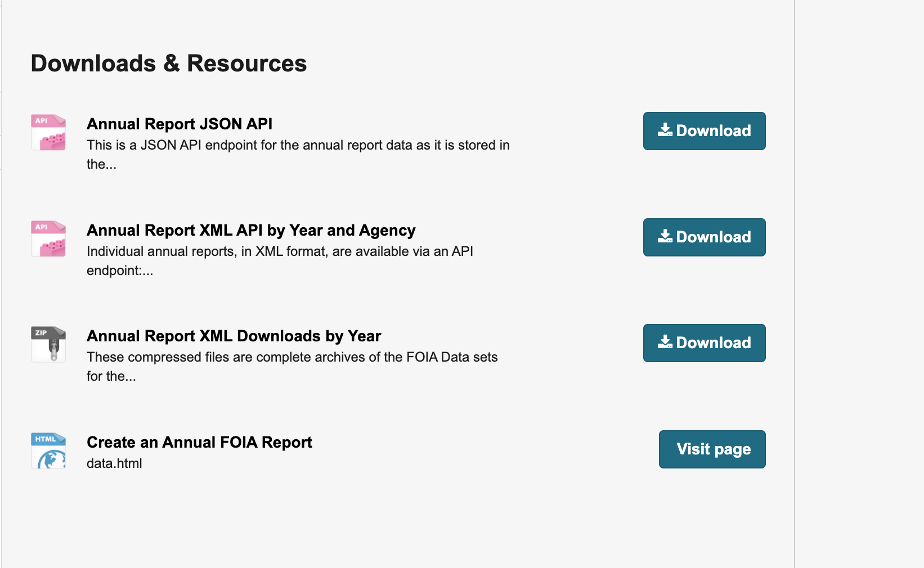Download the Annual Report JSON API resource
The image size is (924, 568).
[x=705, y=131]
